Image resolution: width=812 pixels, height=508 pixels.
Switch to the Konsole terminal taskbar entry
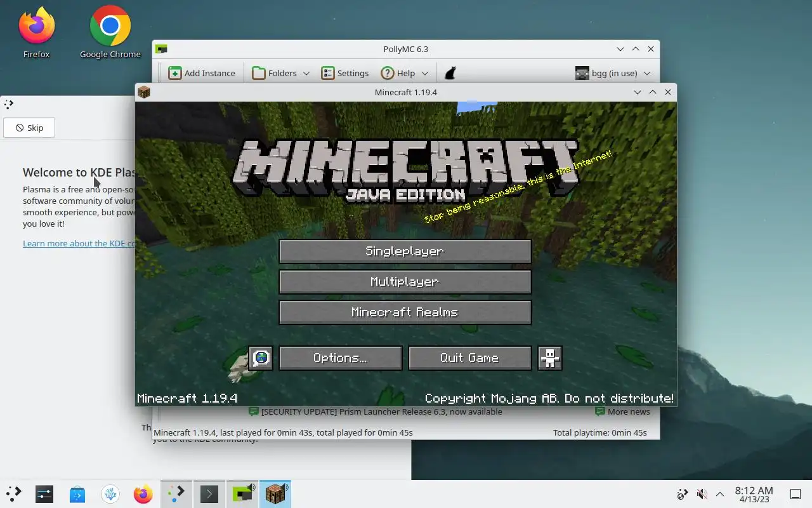point(209,494)
